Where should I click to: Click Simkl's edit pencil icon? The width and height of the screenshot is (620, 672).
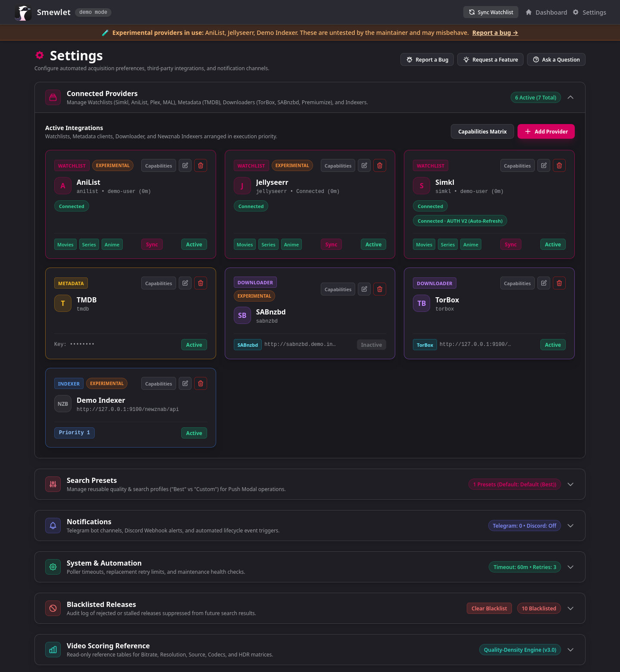tap(544, 165)
